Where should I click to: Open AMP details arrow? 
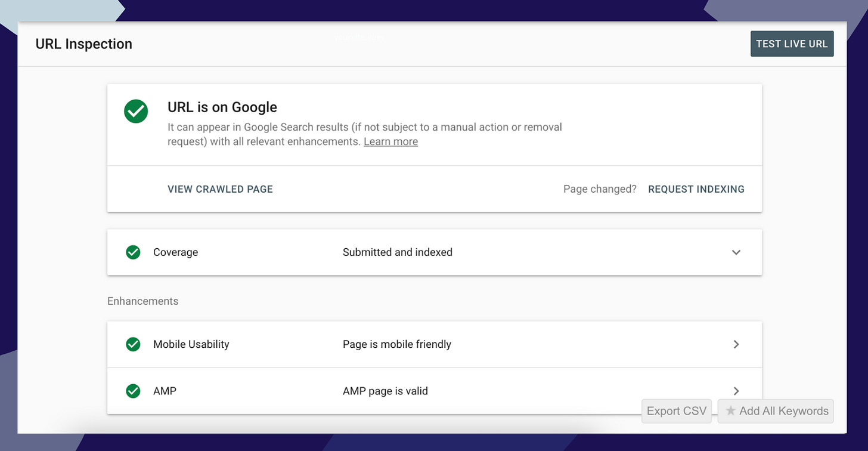tap(736, 391)
